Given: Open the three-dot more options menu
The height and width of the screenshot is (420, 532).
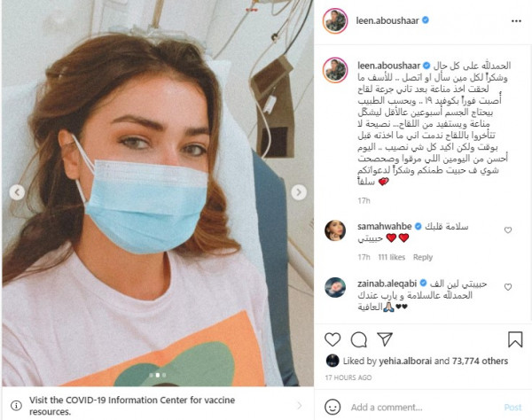Looking at the screenshot, I should tap(516, 21).
